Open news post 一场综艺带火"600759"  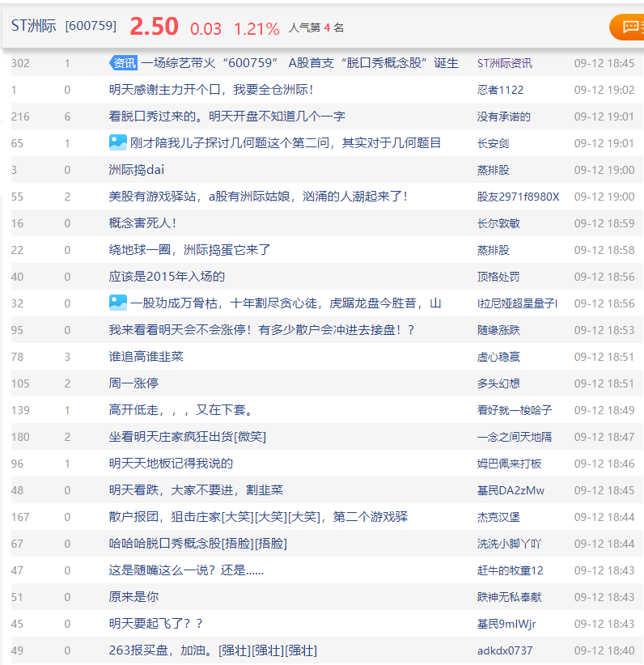[x=299, y=63]
